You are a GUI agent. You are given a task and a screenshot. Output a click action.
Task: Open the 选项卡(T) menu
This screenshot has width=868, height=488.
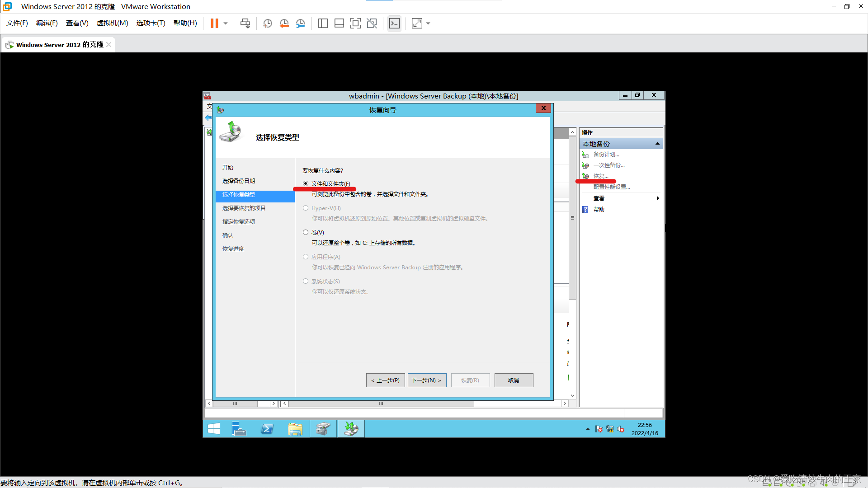pyautogui.click(x=151, y=23)
